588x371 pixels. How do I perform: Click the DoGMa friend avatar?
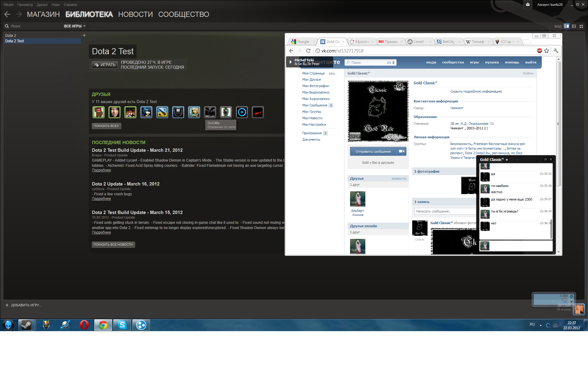point(210,112)
